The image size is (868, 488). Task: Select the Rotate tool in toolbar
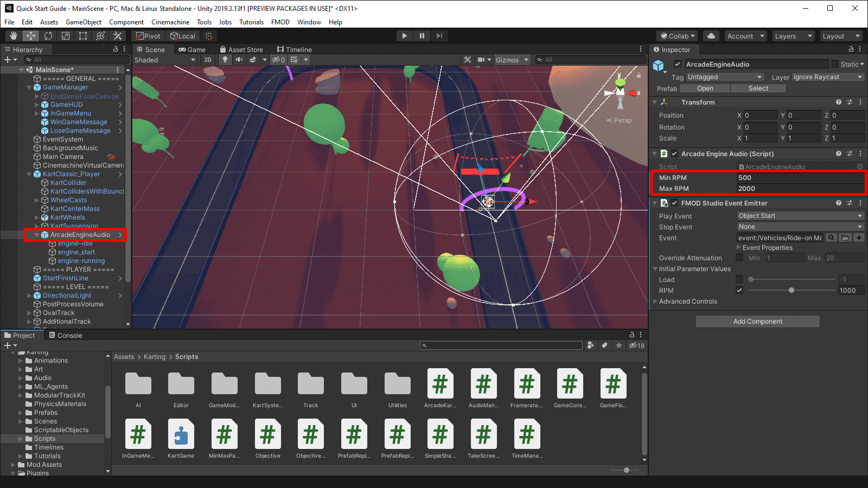[x=48, y=36]
